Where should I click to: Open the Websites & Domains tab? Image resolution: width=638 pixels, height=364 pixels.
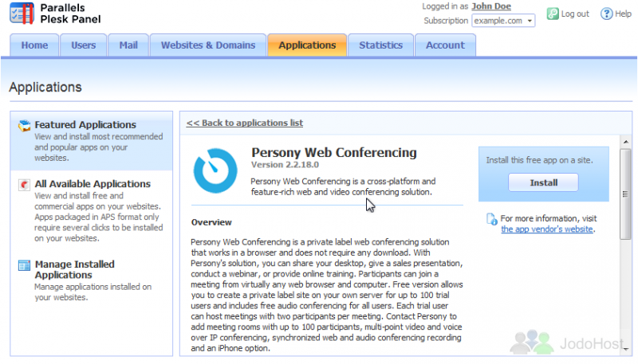(208, 45)
